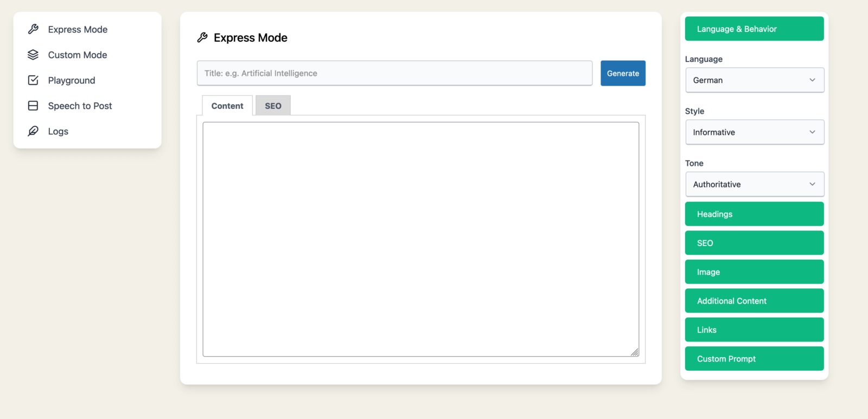Click the layers icon for Custom Mode
868x419 pixels.
pos(33,55)
